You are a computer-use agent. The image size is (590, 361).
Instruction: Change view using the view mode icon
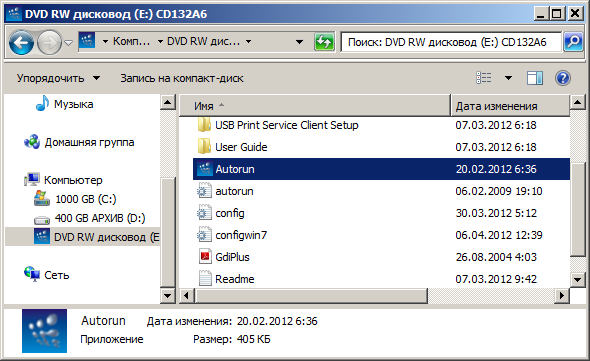[484, 78]
